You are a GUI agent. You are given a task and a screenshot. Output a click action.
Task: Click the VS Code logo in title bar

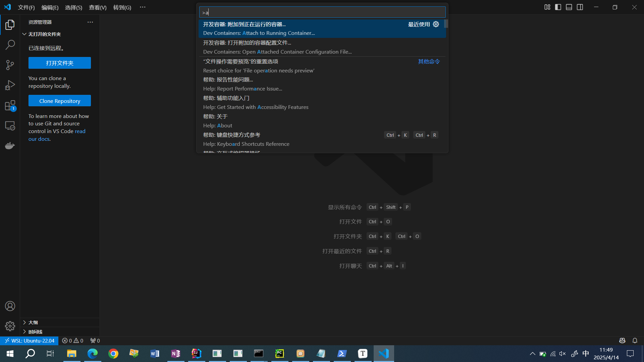click(7, 7)
